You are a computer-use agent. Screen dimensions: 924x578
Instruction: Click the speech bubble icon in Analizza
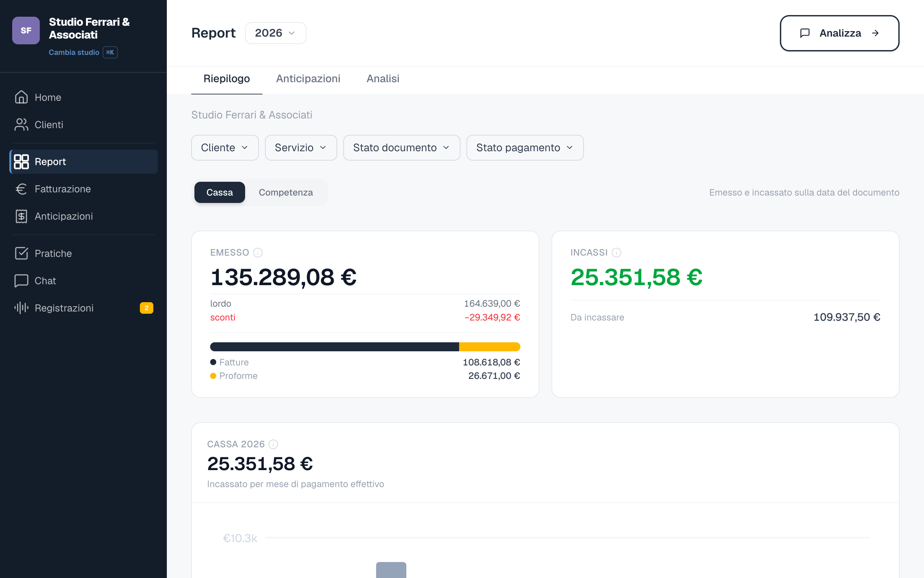coord(805,33)
